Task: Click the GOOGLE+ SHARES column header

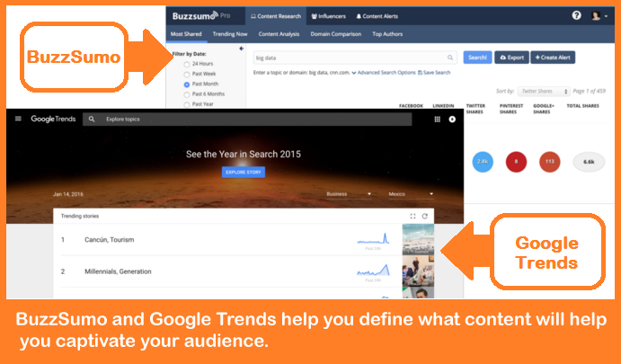Action: point(544,109)
